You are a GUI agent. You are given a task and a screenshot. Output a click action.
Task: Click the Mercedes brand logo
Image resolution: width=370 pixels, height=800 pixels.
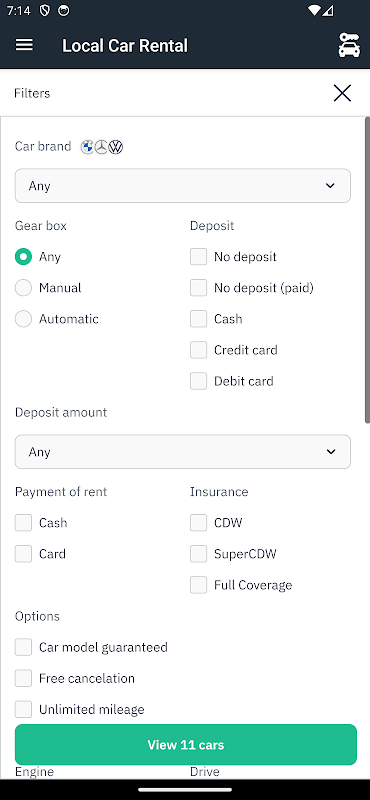(102, 147)
